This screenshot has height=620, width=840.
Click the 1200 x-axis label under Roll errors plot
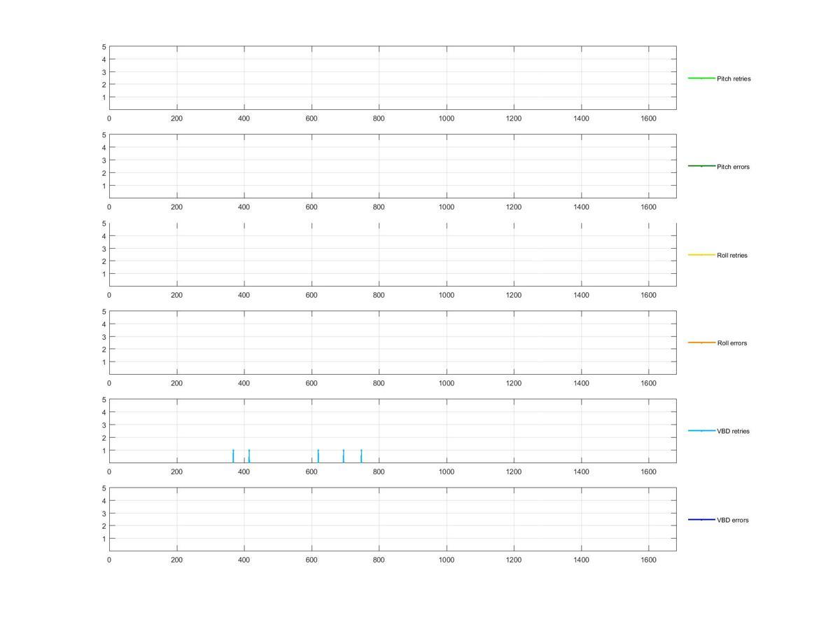click(x=514, y=383)
